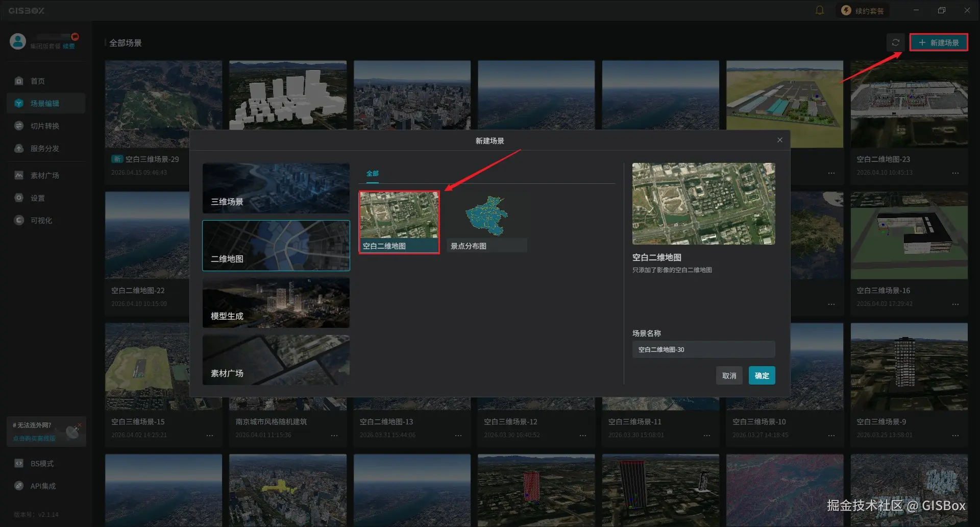Viewport: 980px width, 527px height.
Task: Click the large 空白二维地图 preview image
Action: [703, 203]
